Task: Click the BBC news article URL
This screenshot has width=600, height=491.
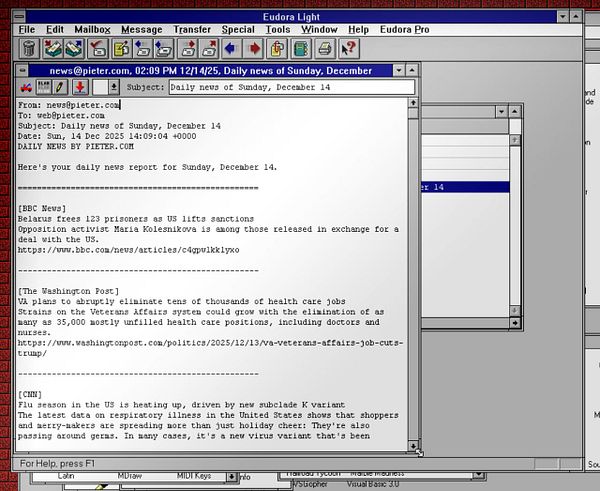Action: coord(129,250)
